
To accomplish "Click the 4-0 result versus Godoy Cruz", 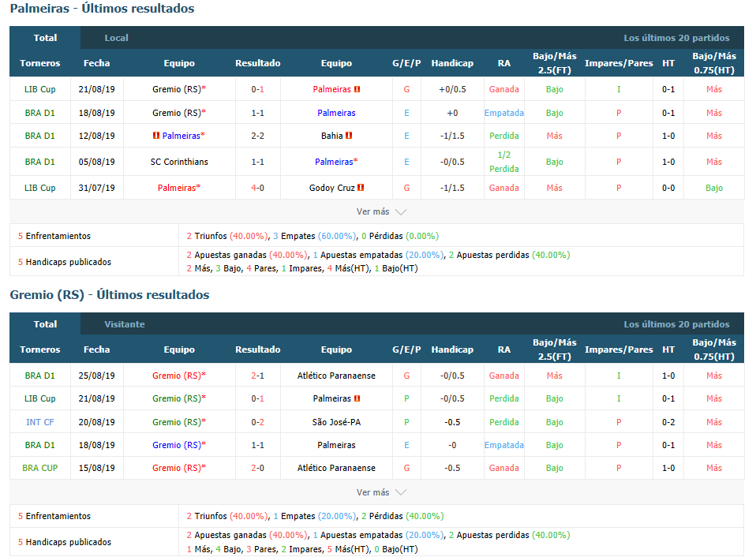I will click(257, 188).
